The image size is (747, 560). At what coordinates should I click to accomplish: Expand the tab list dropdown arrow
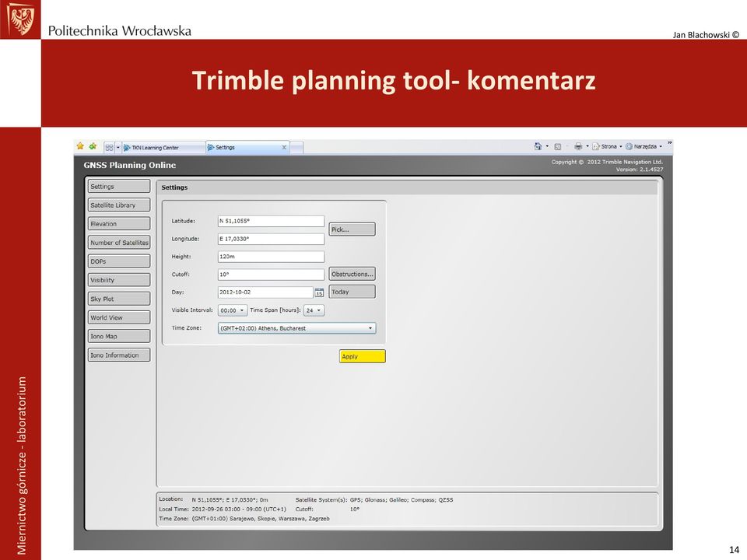(x=118, y=148)
